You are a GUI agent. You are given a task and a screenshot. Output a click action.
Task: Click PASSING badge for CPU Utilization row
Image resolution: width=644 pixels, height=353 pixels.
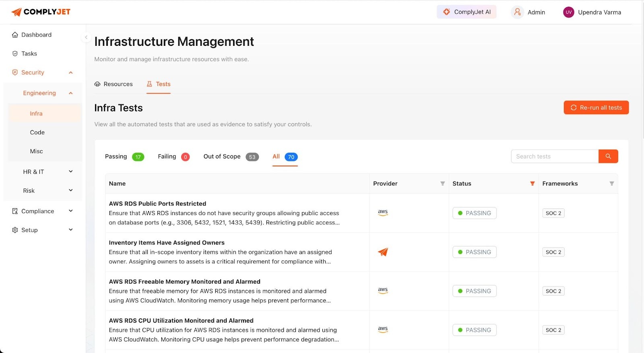475,330
